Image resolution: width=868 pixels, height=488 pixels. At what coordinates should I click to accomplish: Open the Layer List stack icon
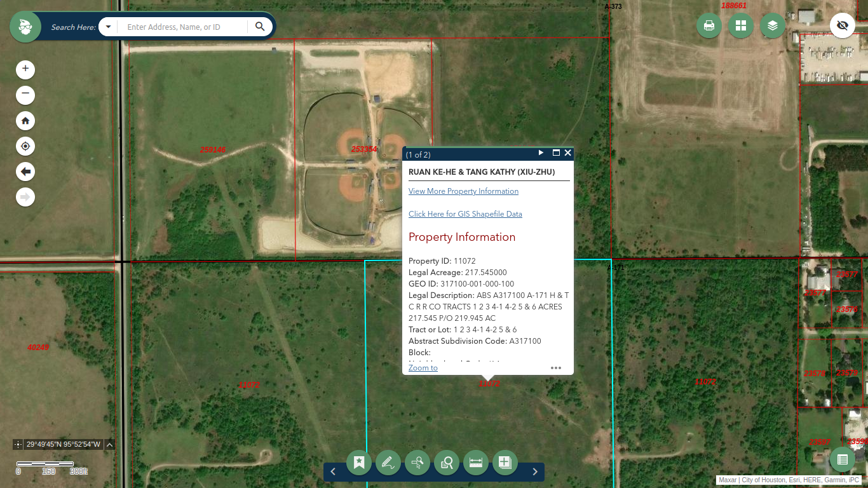pyautogui.click(x=773, y=25)
